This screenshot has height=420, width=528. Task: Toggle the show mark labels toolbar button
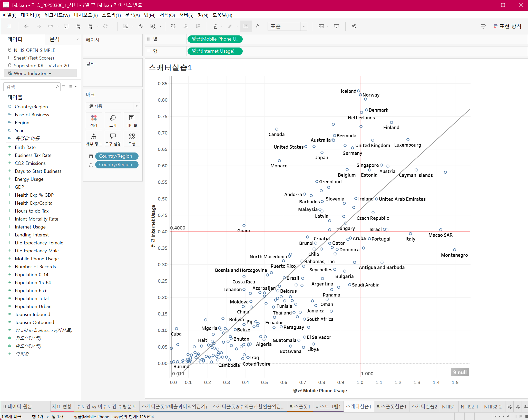coord(246,26)
